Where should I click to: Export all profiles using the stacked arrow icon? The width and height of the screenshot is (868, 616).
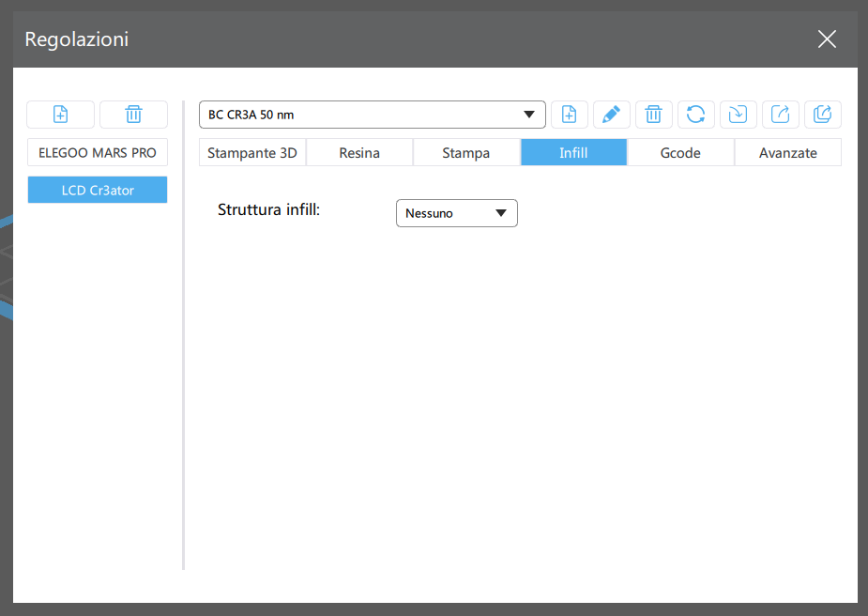[823, 115]
